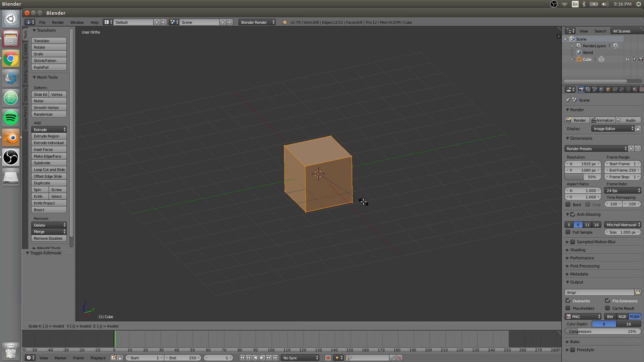
Task: Open the PNG file format dropdown
Action: pyautogui.click(x=583, y=316)
